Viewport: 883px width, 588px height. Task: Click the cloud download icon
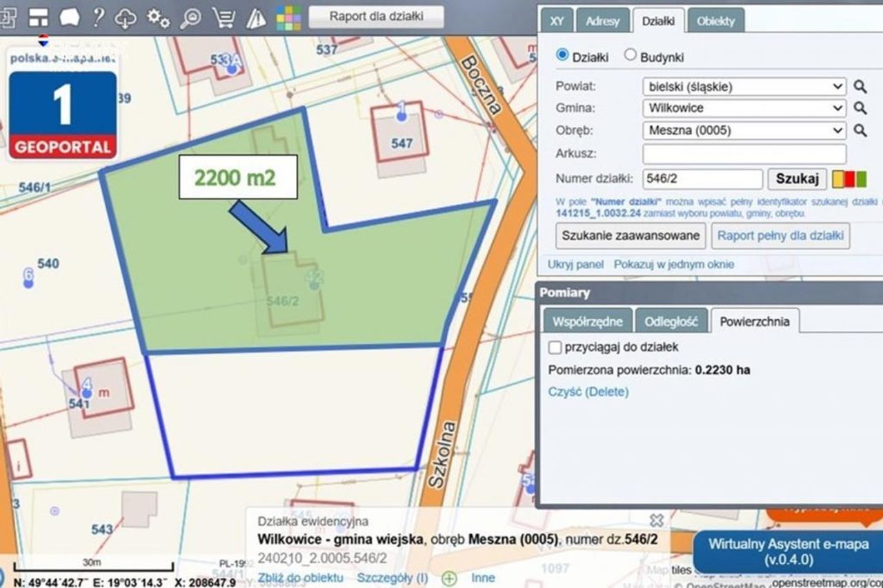coord(126,18)
